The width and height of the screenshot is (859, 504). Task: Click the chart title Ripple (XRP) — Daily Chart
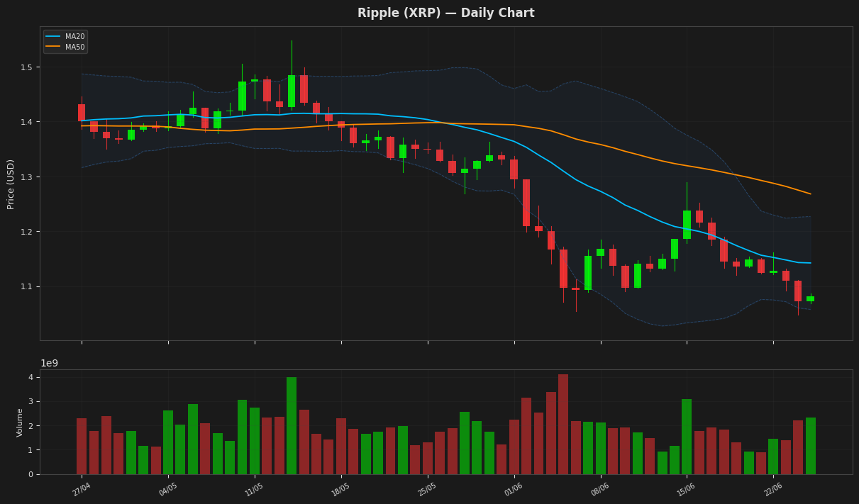click(x=445, y=13)
